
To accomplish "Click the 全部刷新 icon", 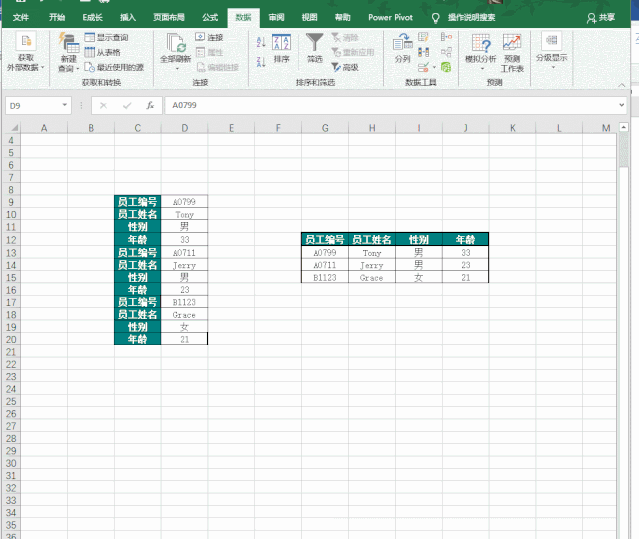I will coord(176,43).
